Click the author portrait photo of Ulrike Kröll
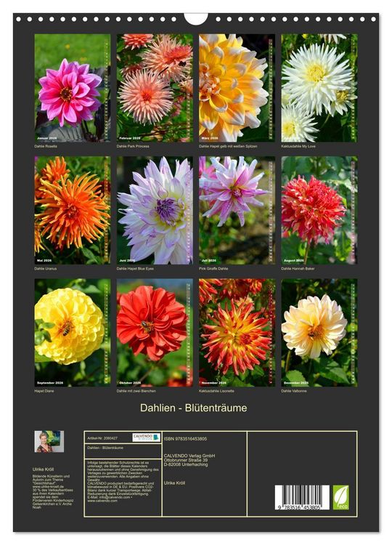This screenshot has height=545, width=392. click(49, 441)
